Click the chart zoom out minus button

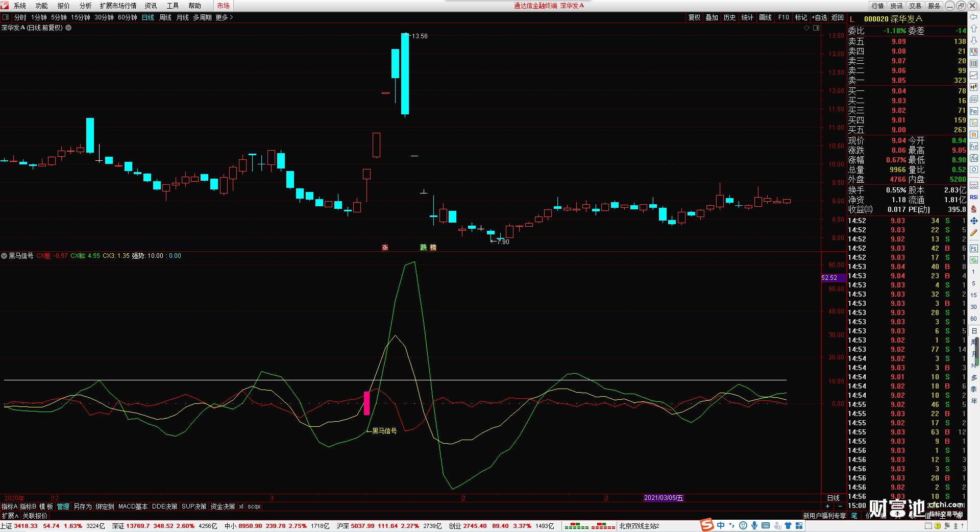tap(840, 506)
